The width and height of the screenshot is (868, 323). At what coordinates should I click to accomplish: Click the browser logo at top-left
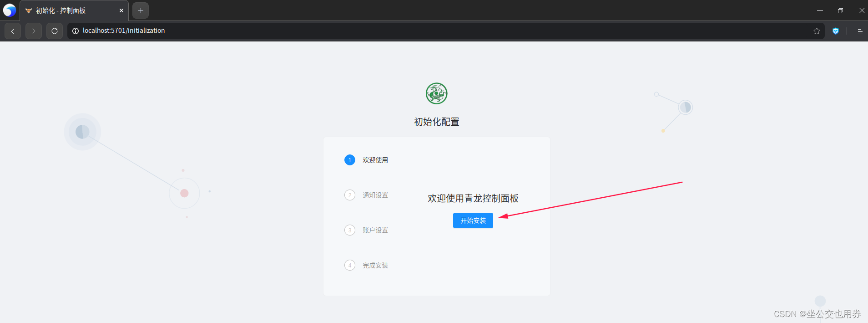point(10,10)
